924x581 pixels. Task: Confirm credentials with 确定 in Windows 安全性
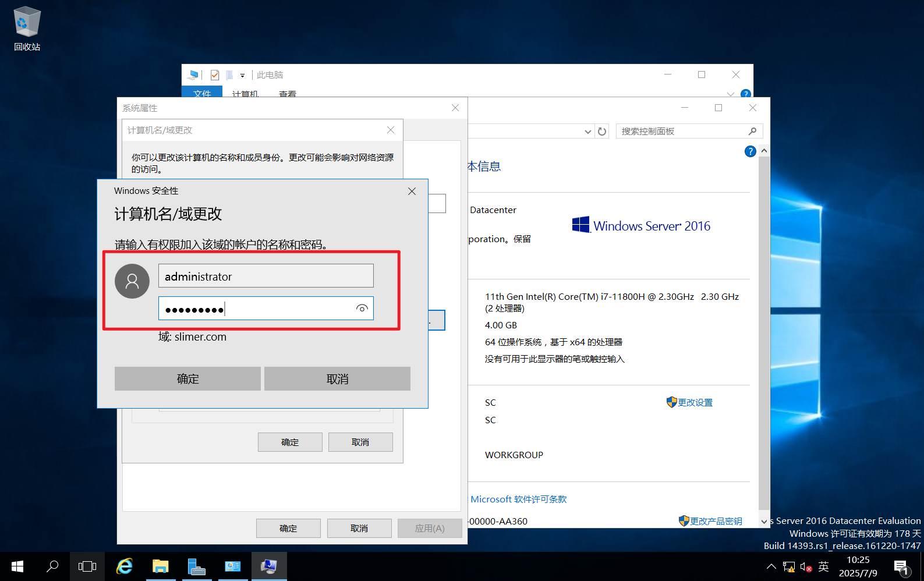click(187, 379)
